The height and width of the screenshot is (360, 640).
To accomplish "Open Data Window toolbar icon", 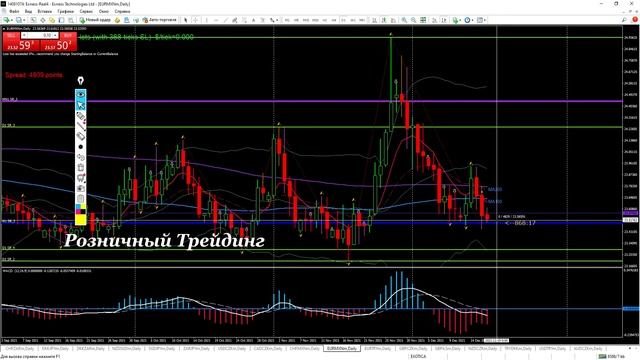I will point(42,20).
